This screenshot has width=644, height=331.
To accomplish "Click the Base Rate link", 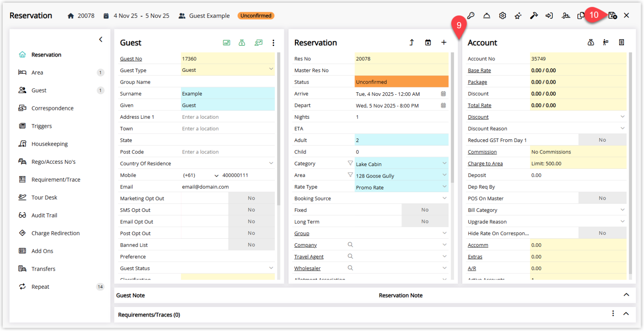I will pos(479,71).
